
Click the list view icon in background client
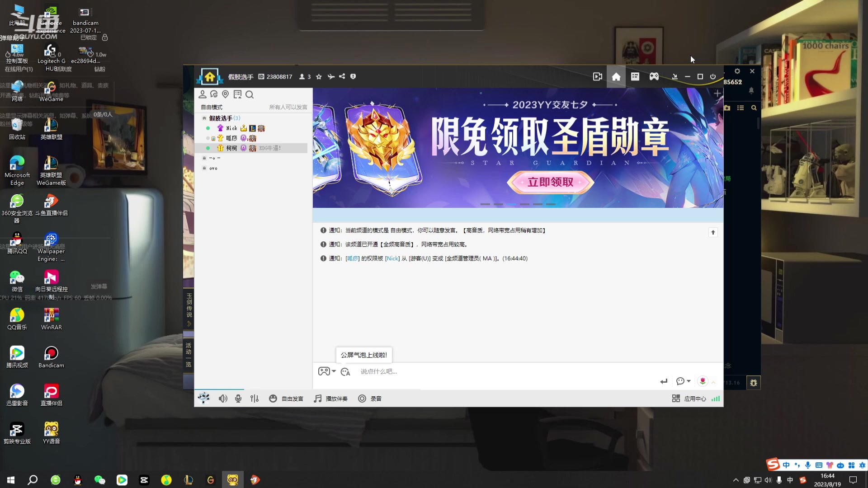740,108
